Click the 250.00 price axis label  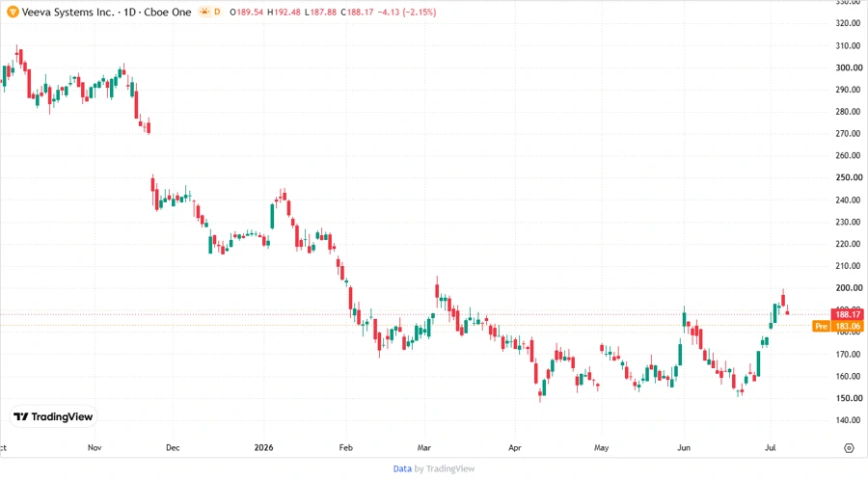(x=849, y=177)
